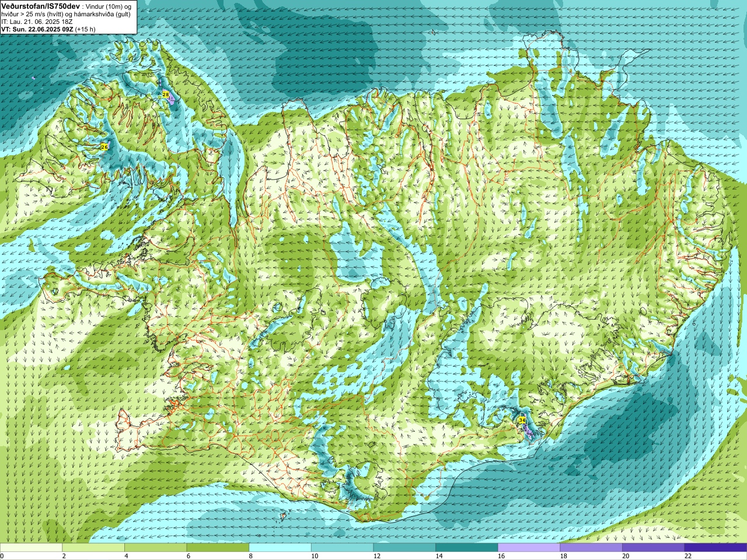Click the legend scale label '14'
Screen dimensions: 747x560
[439, 556]
